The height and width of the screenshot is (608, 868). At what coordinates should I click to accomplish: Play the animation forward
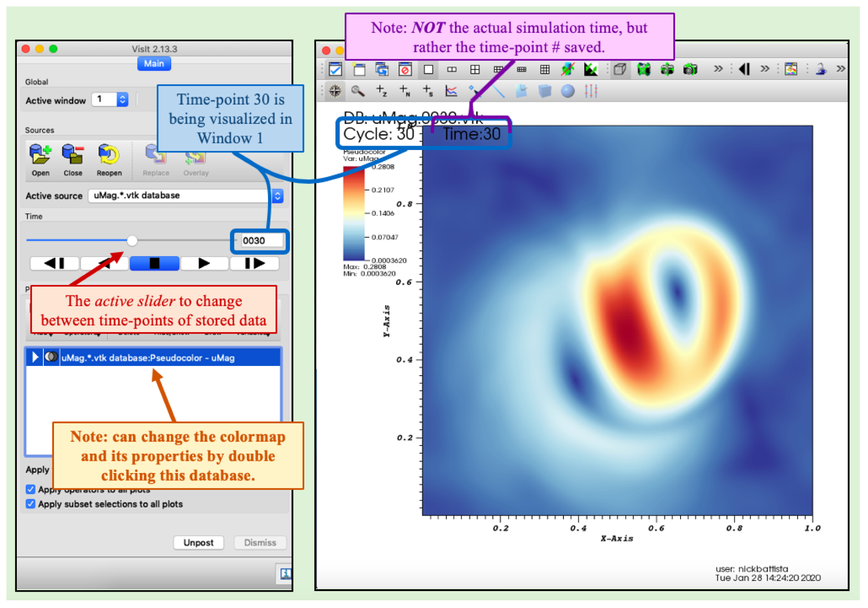pos(204,263)
